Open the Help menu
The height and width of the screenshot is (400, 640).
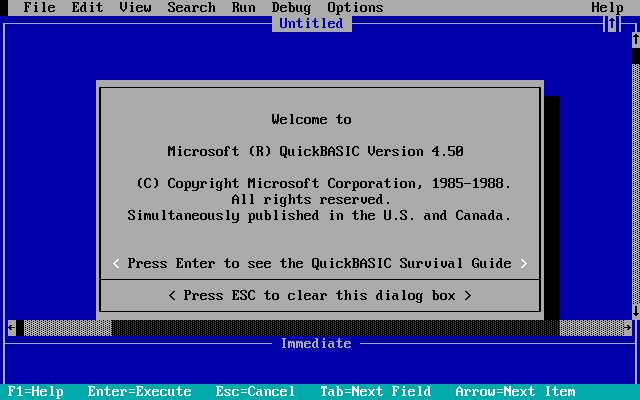pos(607,7)
